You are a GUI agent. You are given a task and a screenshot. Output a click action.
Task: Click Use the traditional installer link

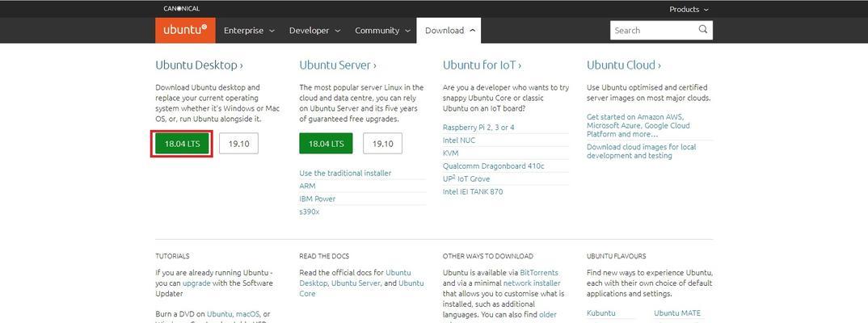click(x=345, y=173)
